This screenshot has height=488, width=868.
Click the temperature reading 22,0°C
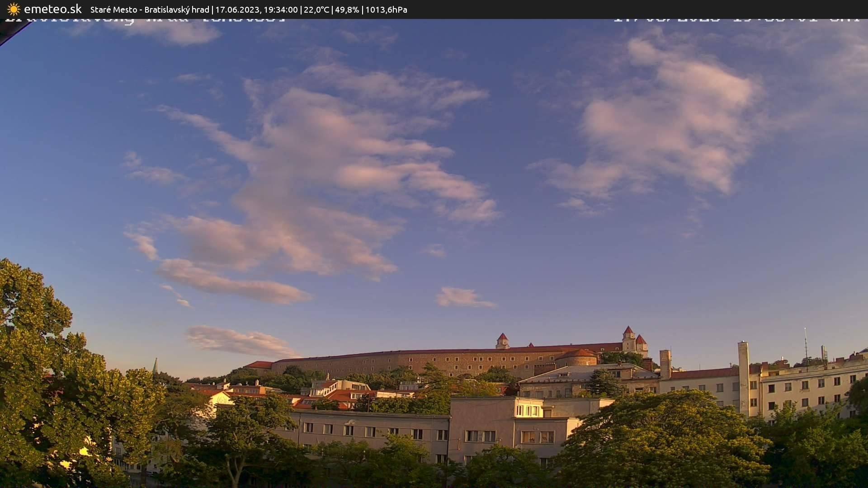pos(316,9)
